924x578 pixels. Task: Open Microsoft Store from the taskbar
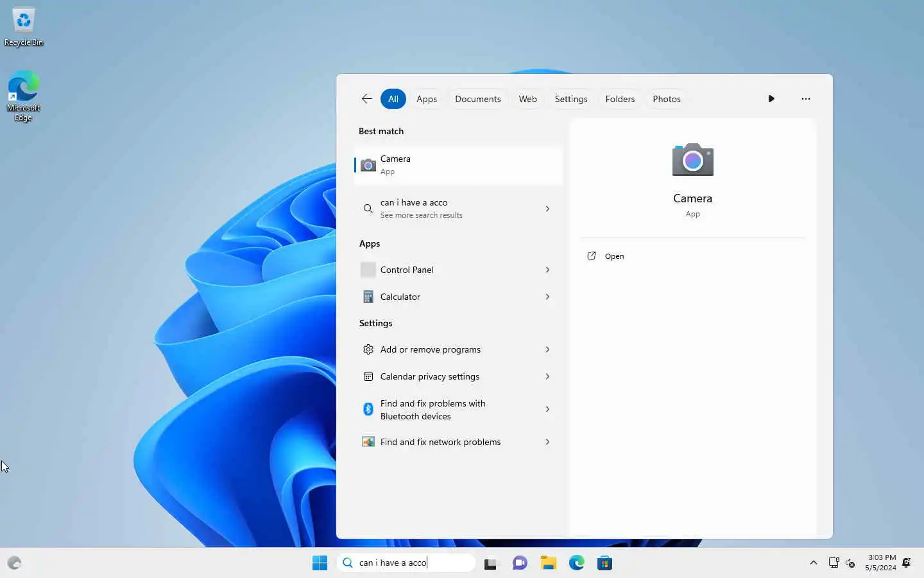[604, 563]
